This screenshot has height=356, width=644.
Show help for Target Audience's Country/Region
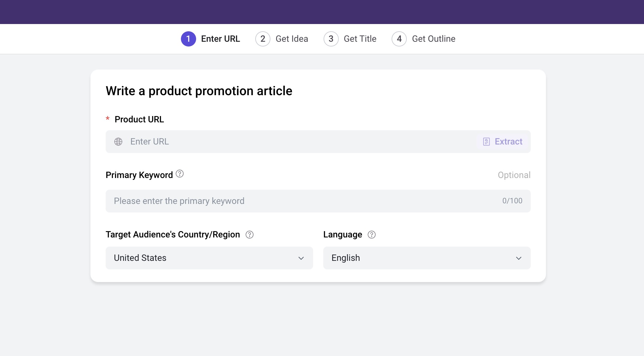pos(250,235)
